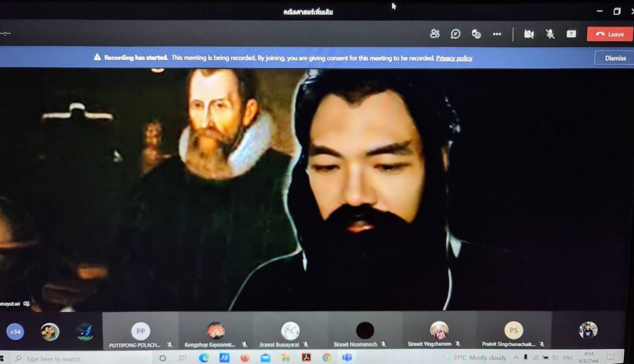Screen dimensions: 634x364
Task: Select Kongphop Kayoonvic participant tile
Action: [x=216, y=331]
